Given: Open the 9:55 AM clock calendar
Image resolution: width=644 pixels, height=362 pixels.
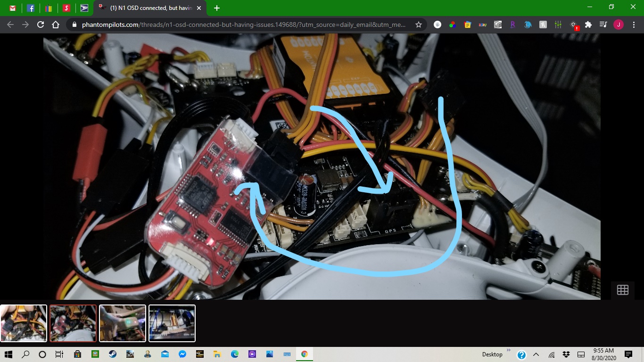Looking at the screenshot, I should (x=603, y=354).
